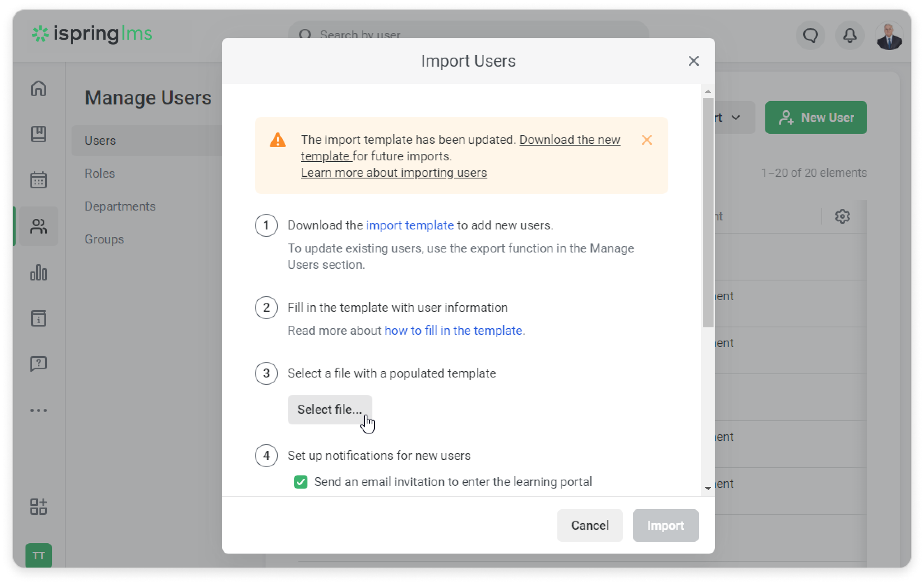The height and width of the screenshot is (584, 924).
Task: Cancel the Import Users dialog
Action: [x=590, y=526]
